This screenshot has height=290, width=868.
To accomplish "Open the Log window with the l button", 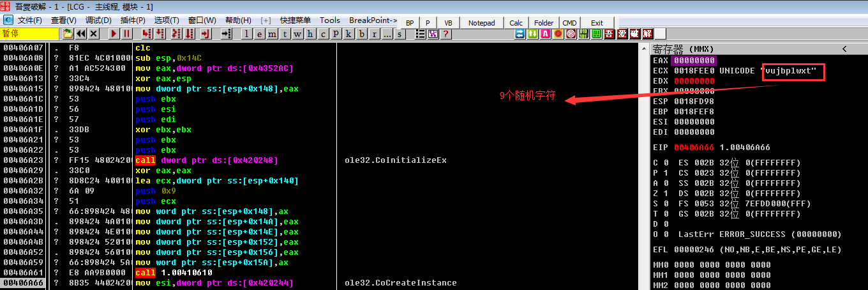I will tap(246, 34).
